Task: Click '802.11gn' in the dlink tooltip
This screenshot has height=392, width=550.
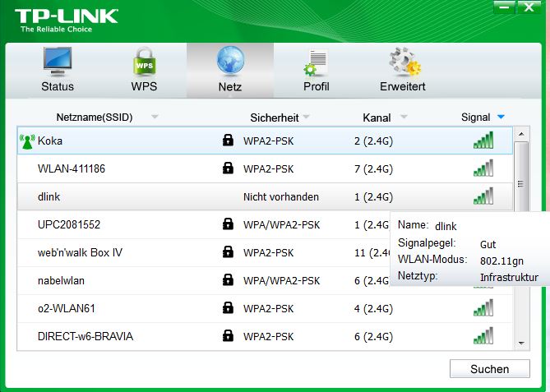Action: click(501, 261)
